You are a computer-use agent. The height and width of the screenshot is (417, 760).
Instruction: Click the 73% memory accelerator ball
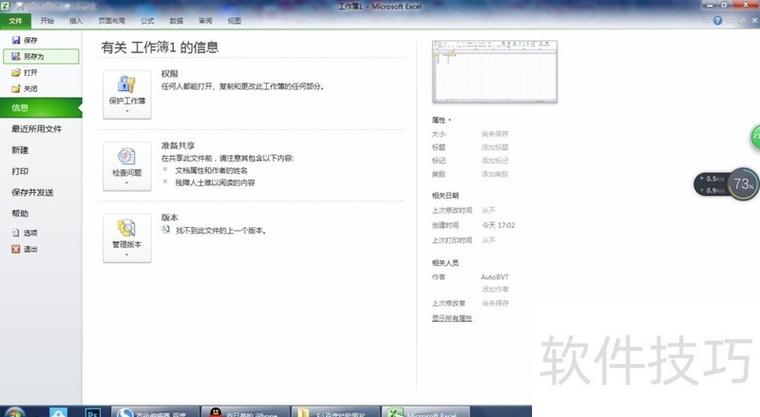coord(743,184)
